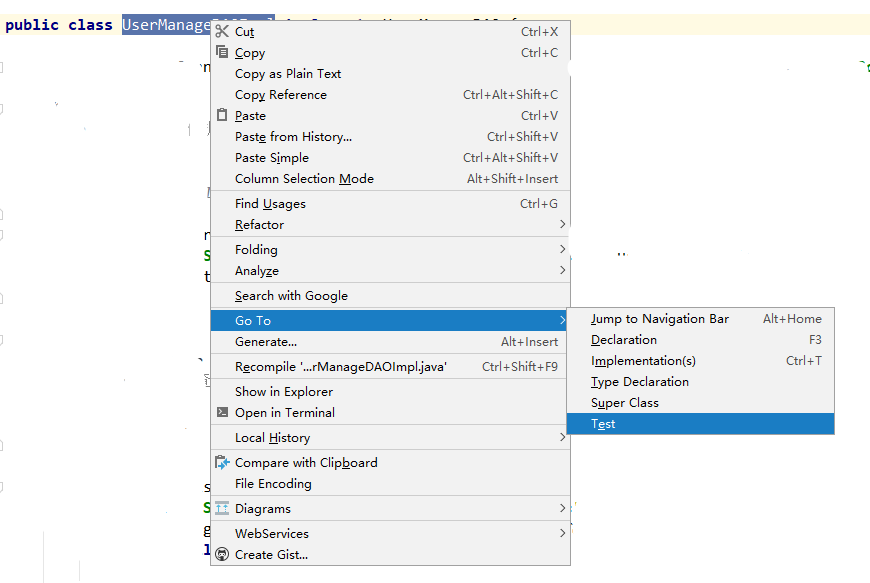This screenshot has width=870, height=583.
Task: Click the Go To submenu arrow
Action: click(562, 320)
